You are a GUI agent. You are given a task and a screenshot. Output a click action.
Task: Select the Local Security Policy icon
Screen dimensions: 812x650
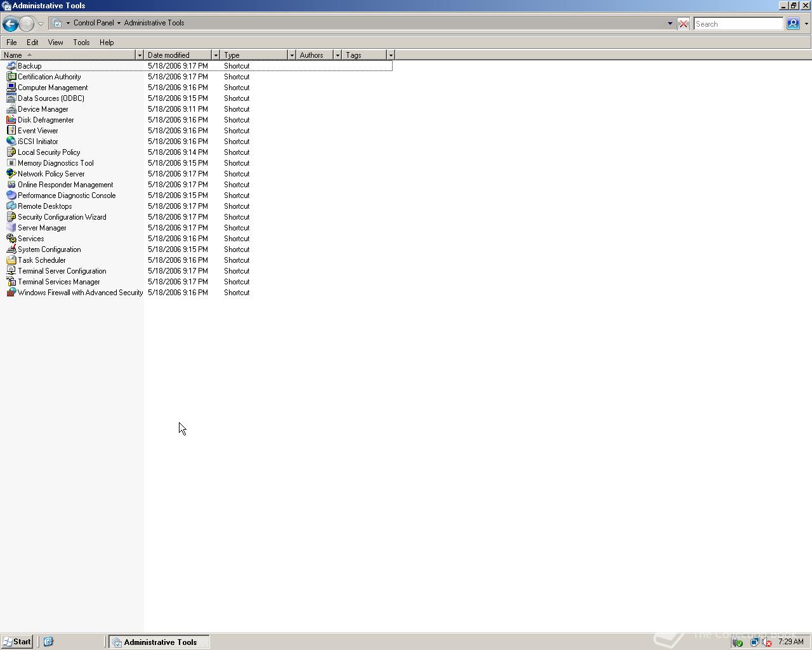[11, 152]
